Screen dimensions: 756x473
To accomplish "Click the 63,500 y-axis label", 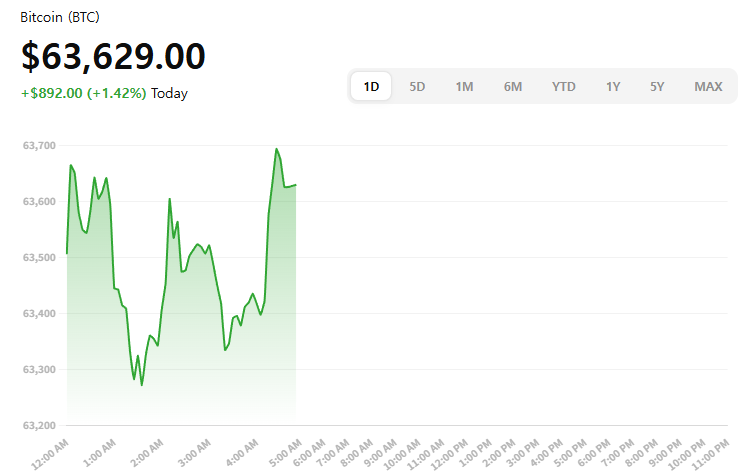I will pyautogui.click(x=39, y=257).
